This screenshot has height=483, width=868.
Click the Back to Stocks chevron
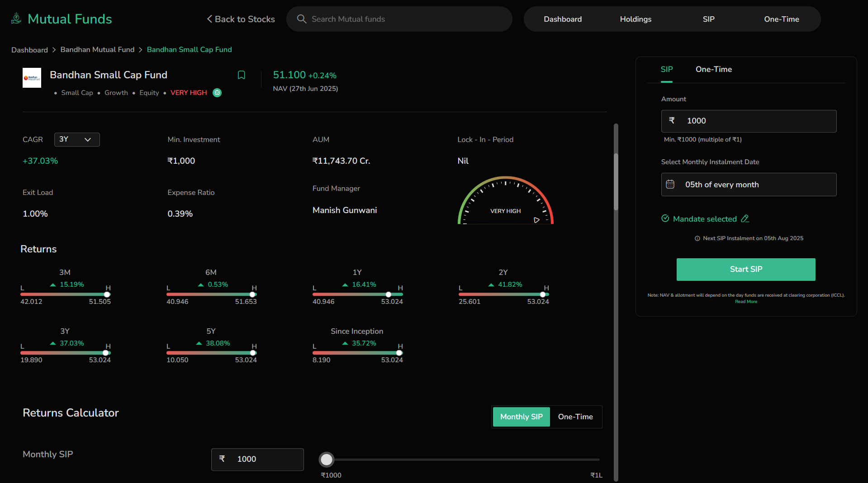[209, 19]
